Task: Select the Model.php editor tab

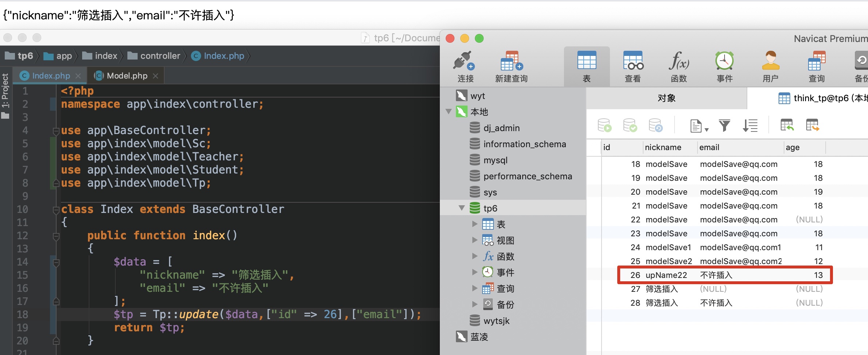Action: pos(126,76)
